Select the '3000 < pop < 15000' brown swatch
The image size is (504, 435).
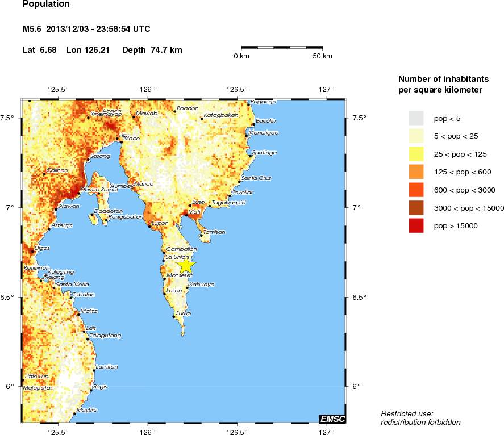(416, 208)
